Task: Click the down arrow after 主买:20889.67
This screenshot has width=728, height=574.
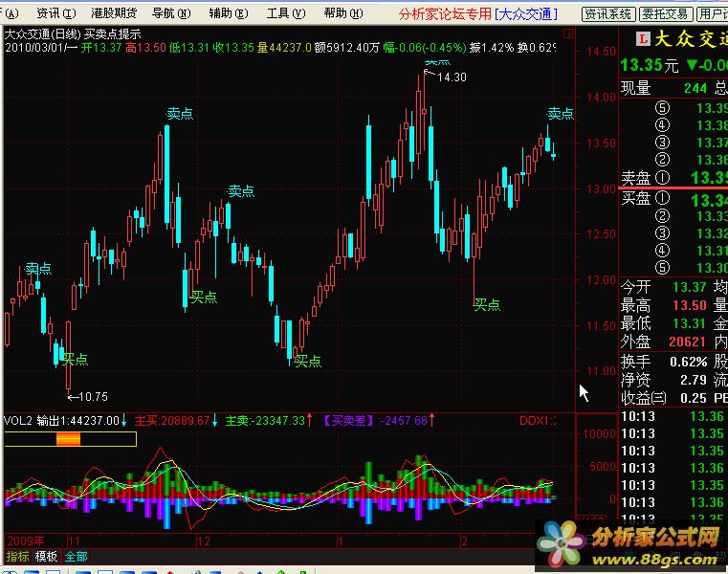Action: click(214, 421)
